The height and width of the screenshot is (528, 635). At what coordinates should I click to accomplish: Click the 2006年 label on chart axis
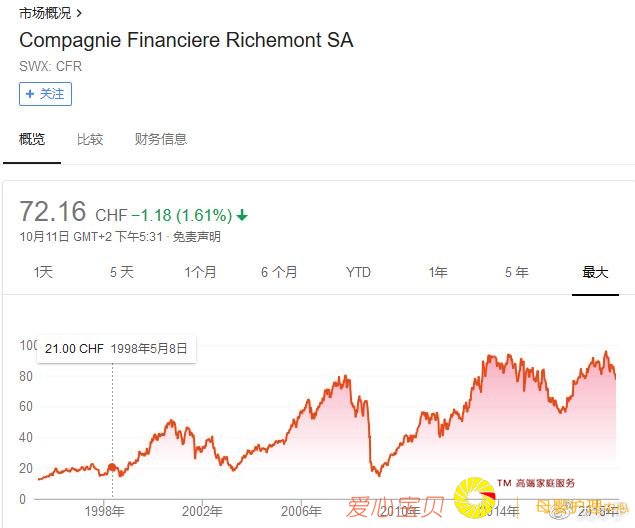coord(300,511)
